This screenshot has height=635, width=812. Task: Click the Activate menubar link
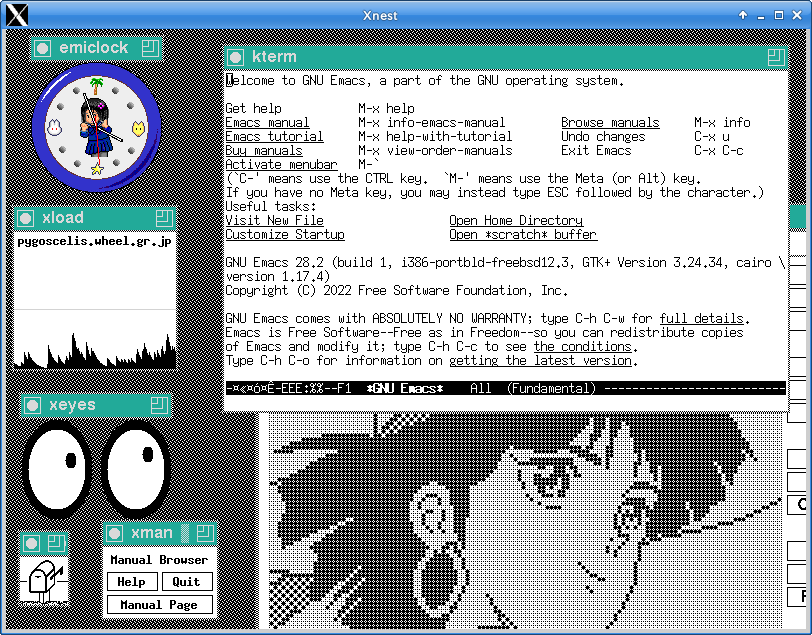click(x=281, y=165)
